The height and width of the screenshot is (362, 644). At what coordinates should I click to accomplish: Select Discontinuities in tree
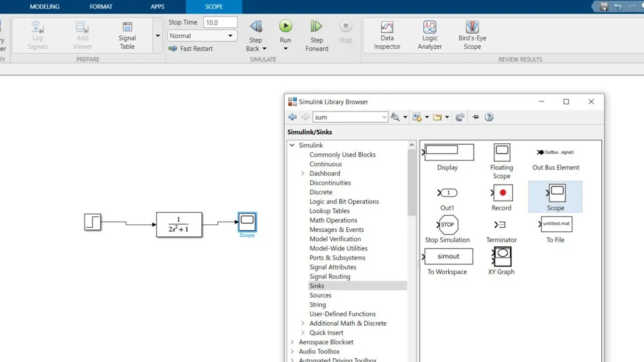tap(330, 183)
